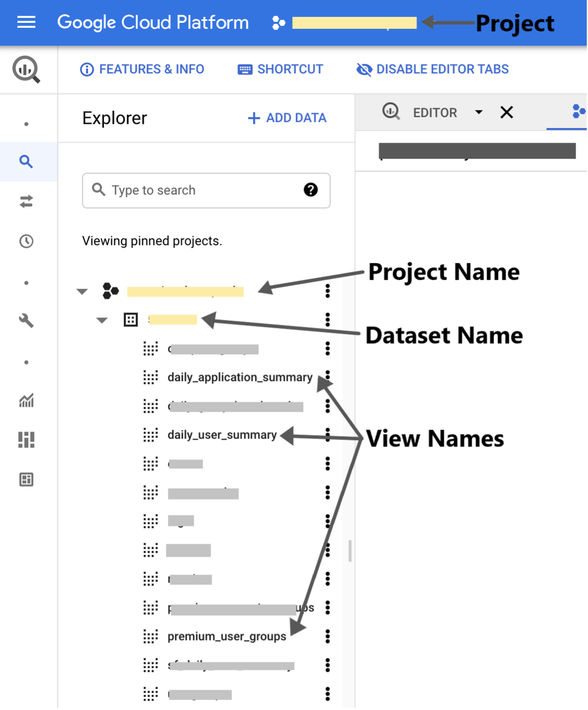
Task: Select the daily_user_summary view
Action: pyautogui.click(x=222, y=435)
